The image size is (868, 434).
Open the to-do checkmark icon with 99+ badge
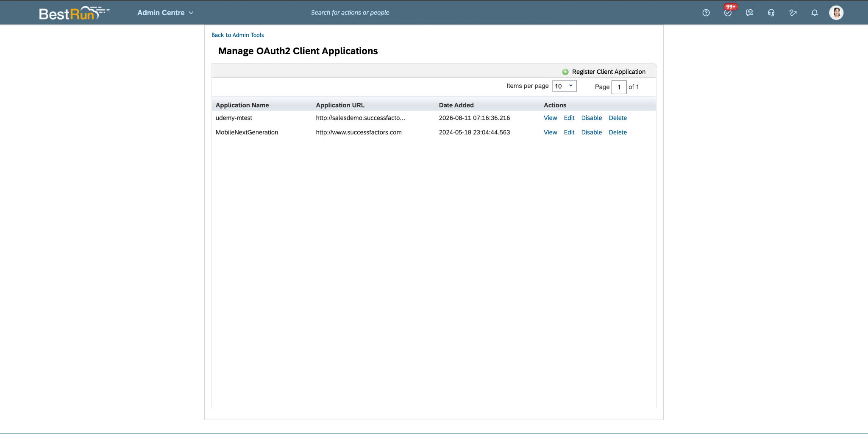[x=728, y=13]
